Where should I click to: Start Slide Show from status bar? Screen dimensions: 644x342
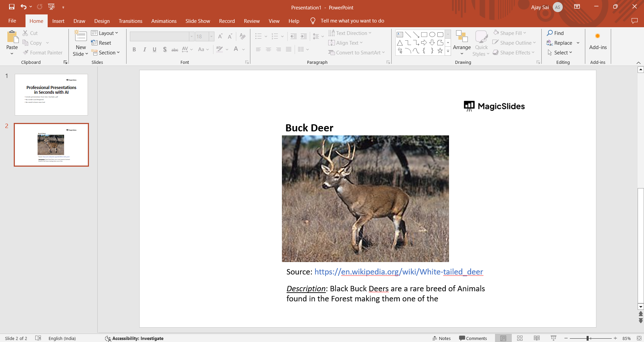pos(553,338)
